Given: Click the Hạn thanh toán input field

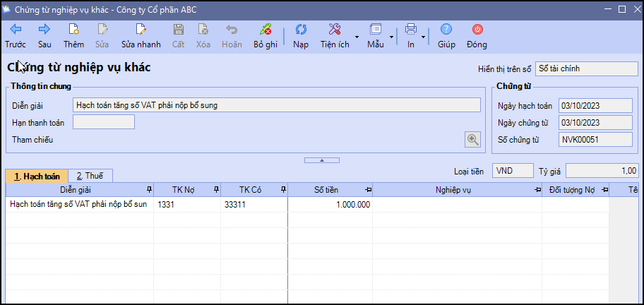Looking at the screenshot, I should (x=103, y=122).
